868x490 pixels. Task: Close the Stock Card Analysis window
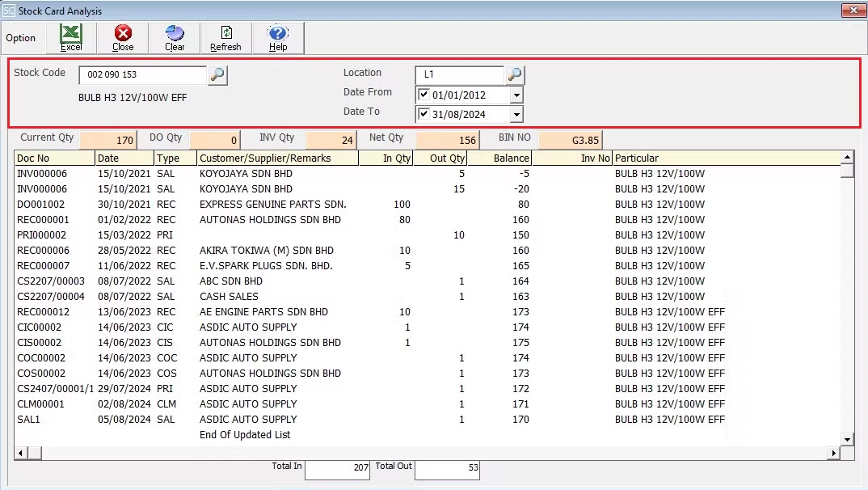point(853,11)
